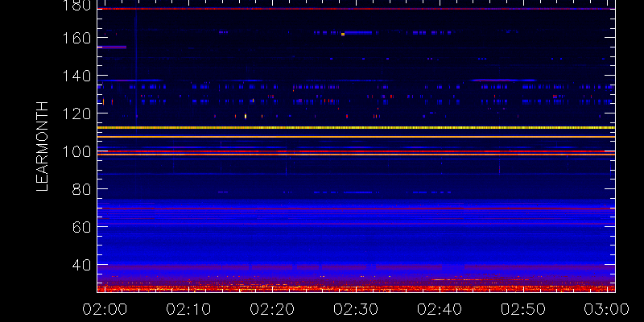Screen dimensions: 644x322
Task: Click the 02:20 time axis label
Action: pyautogui.click(x=272, y=308)
